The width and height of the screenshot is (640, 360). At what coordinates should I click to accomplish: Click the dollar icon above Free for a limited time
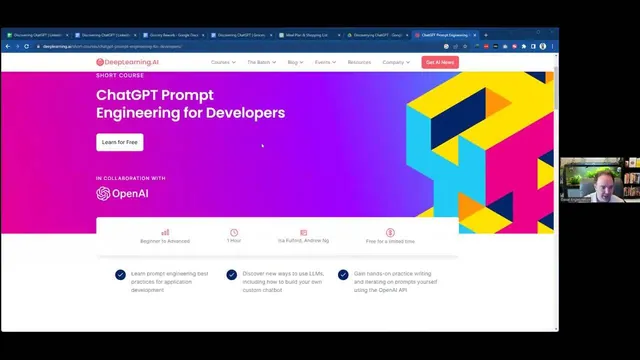pyautogui.click(x=390, y=232)
